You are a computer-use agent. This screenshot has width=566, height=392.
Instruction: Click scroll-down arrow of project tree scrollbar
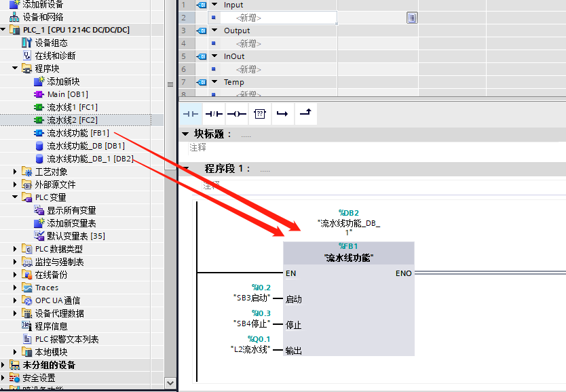170,383
